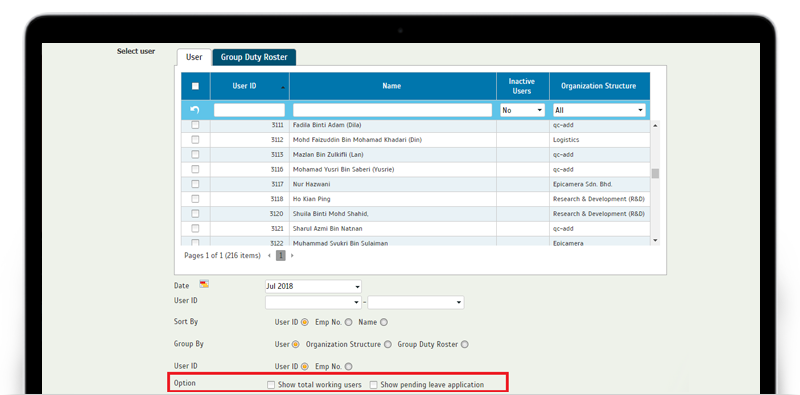Click Logistics organization cell
The width and height of the screenshot is (800, 395).
click(x=599, y=139)
